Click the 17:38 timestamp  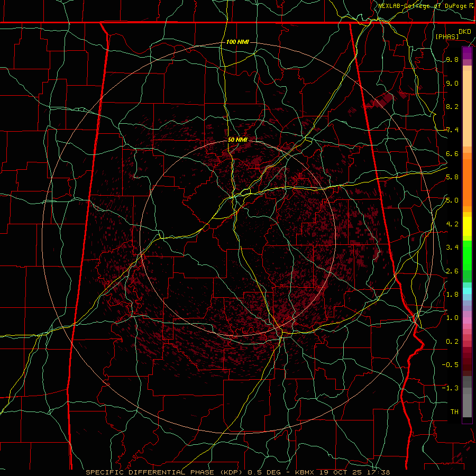coord(380,472)
